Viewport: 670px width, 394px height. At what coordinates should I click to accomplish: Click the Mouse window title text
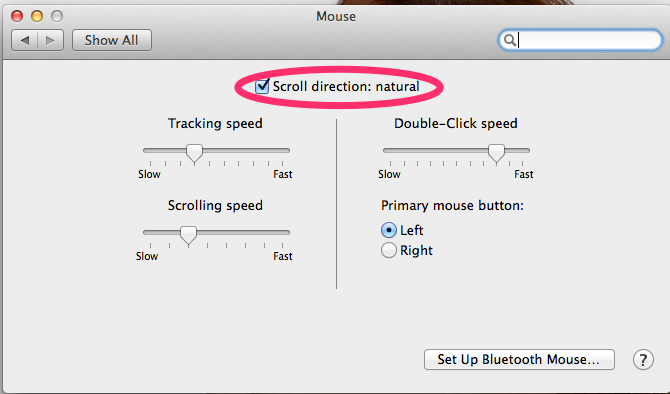pos(336,16)
